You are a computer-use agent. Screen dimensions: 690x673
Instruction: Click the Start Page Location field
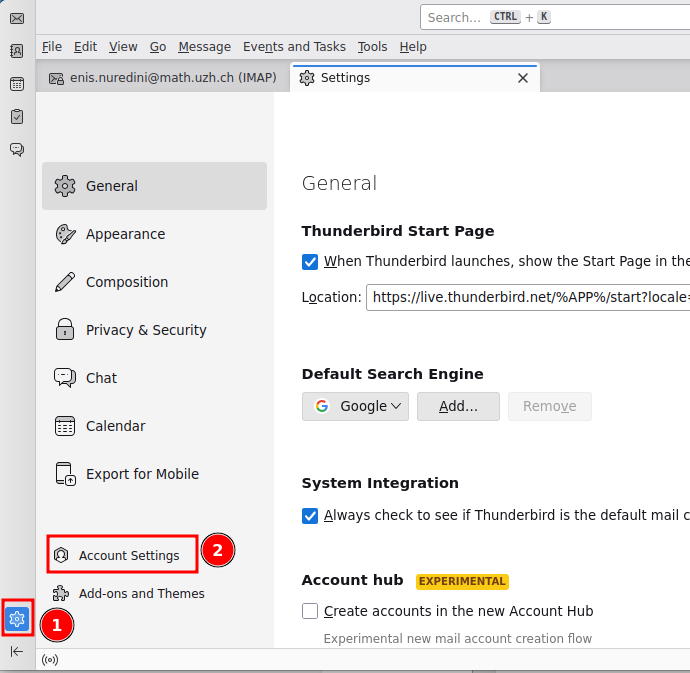[x=528, y=298]
